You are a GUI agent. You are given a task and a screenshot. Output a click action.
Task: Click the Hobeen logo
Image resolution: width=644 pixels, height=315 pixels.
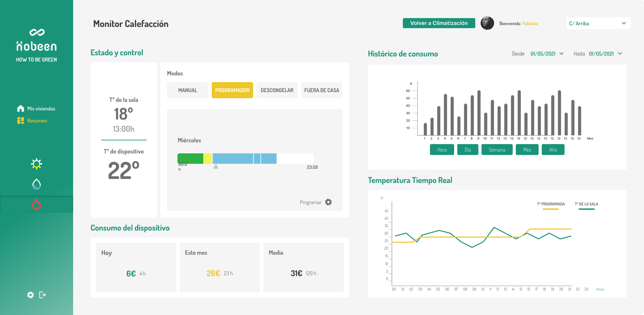(x=37, y=41)
